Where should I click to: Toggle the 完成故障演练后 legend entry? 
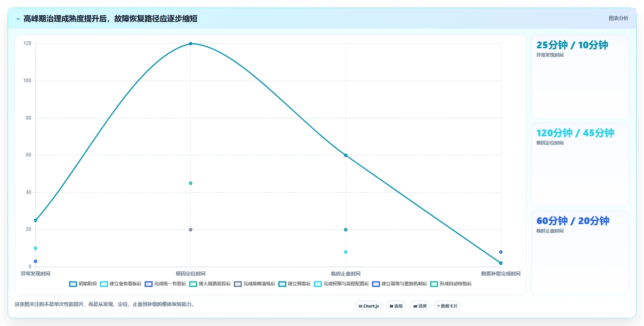[x=255, y=284]
